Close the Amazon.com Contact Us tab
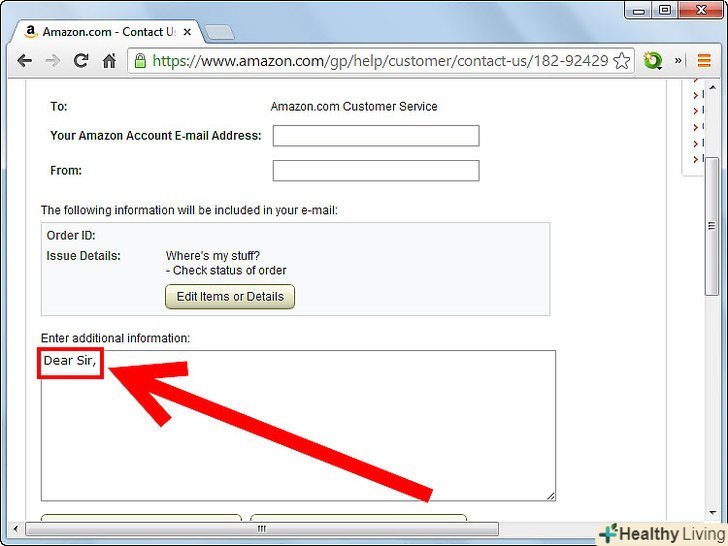The width and height of the screenshot is (728, 546). (x=187, y=32)
